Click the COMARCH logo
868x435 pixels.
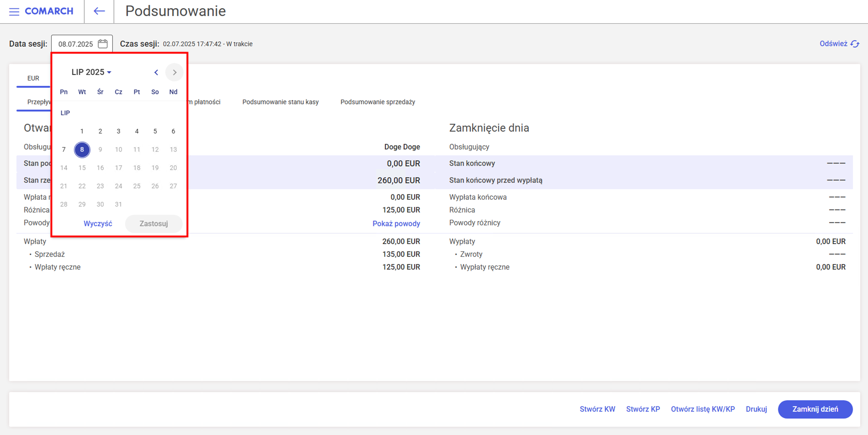point(49,11)
